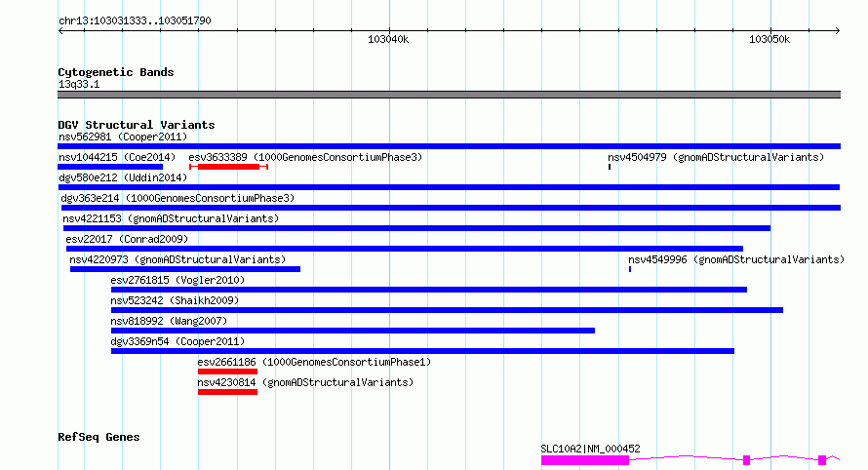Screen dimensions: 868x470
Task: Click the tiny blue nsv4549996 marker
Action: tap(630, 269)
